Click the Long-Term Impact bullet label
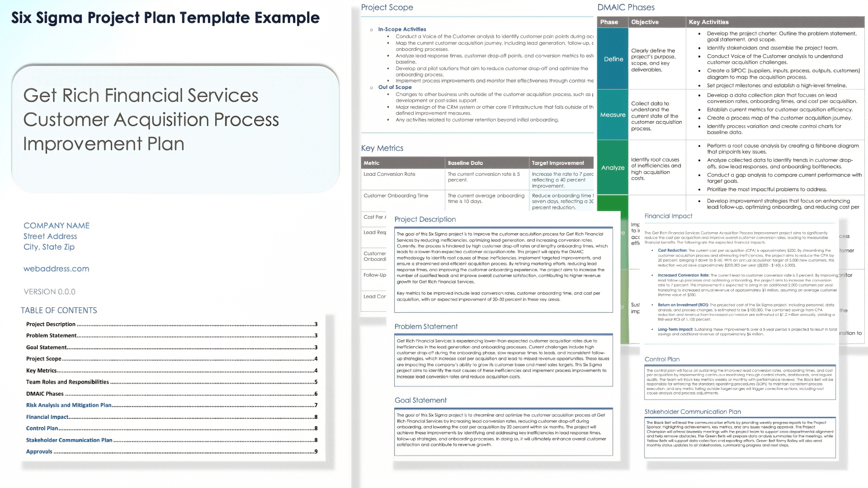This screenshot has height=488, width=868. [x=675, y=329]
